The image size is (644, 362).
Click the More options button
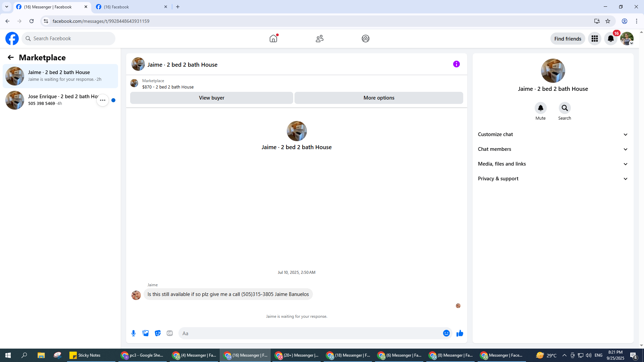379,98
